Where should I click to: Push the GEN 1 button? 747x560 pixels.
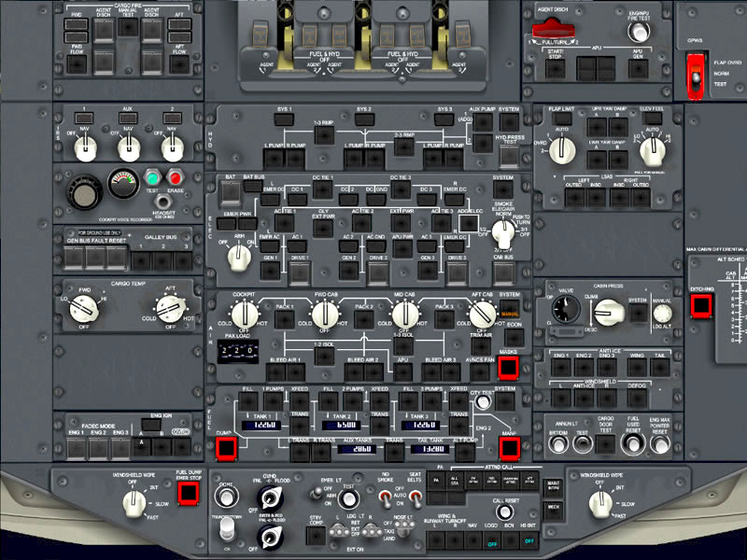coord(270,272)
